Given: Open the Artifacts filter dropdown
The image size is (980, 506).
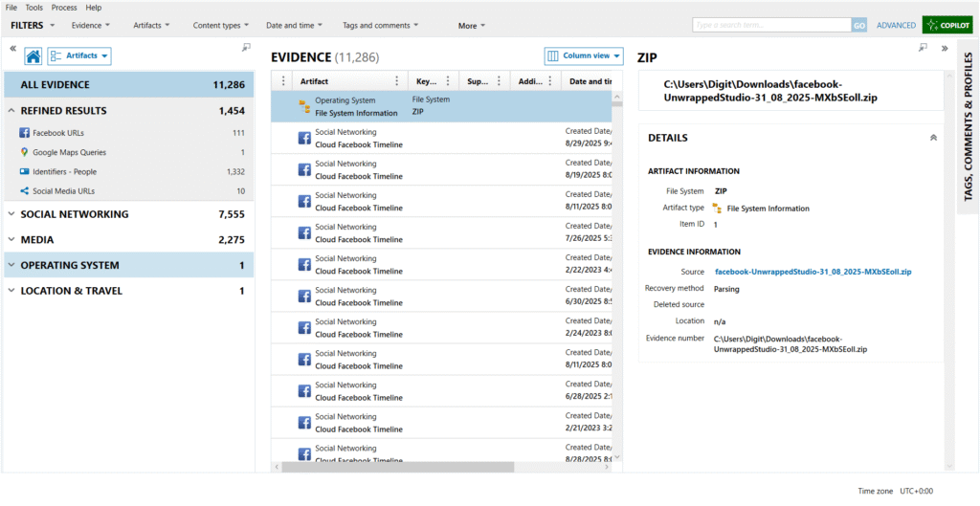Looking at the screenshot, I should [x=151, y=26].
